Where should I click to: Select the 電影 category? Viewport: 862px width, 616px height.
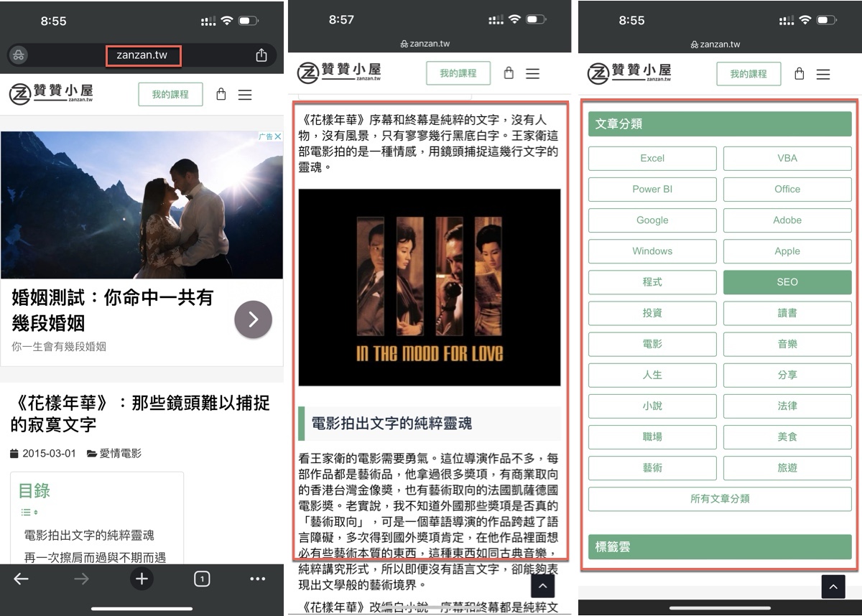pos(652,344)
